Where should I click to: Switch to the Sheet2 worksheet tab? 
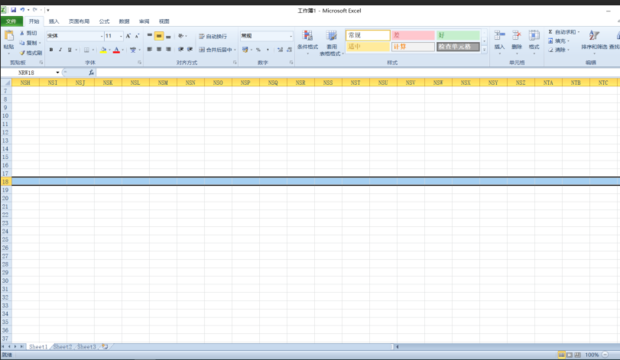tap(62, 347)
